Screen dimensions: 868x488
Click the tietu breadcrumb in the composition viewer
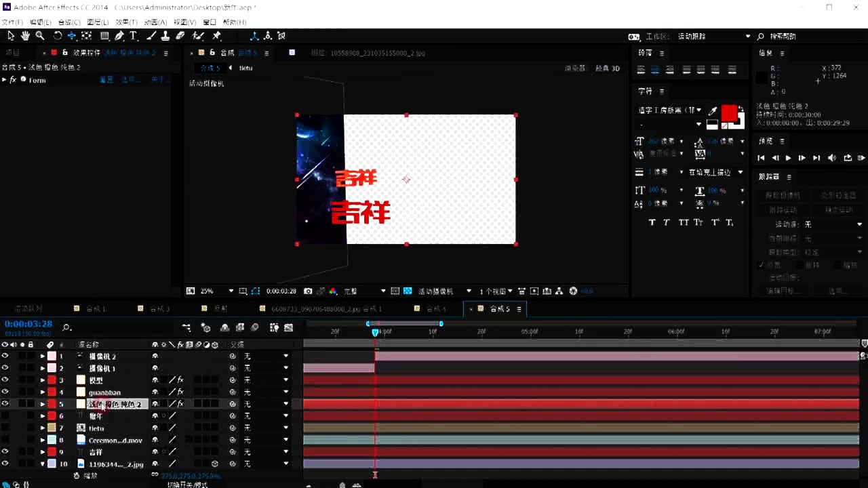(x=245, y=68)
